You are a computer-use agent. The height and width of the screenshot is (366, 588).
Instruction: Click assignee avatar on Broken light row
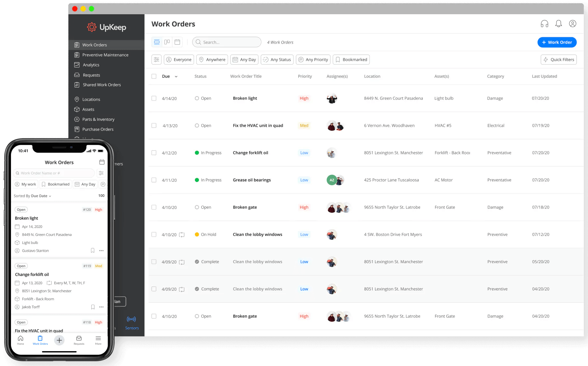[x=332, y=98]
